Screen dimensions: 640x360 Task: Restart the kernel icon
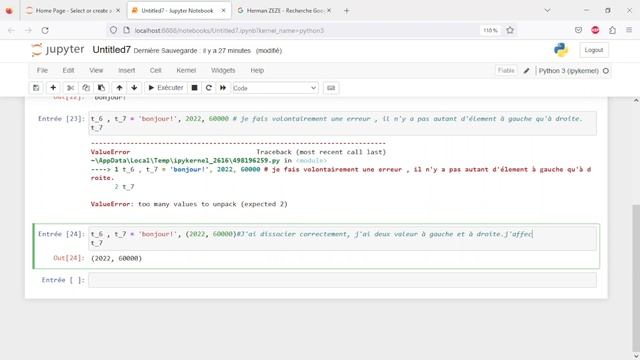point(209,88)
